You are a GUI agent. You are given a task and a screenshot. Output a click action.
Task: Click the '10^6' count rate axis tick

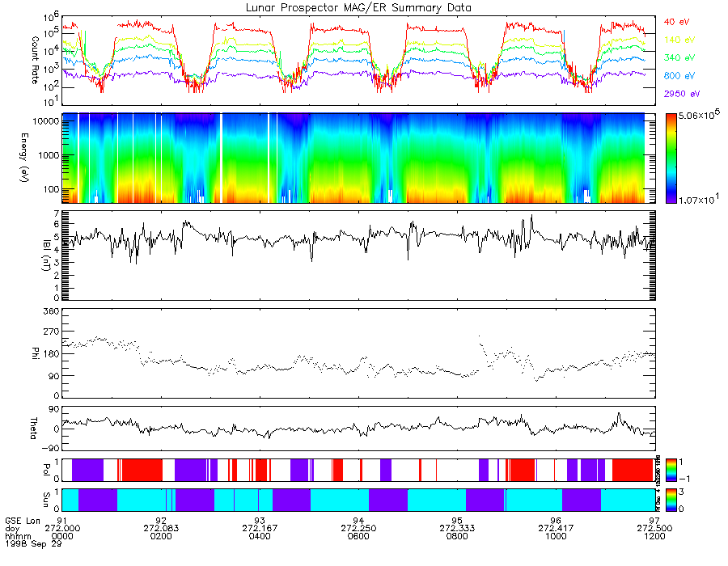click(x=50, y=17)
